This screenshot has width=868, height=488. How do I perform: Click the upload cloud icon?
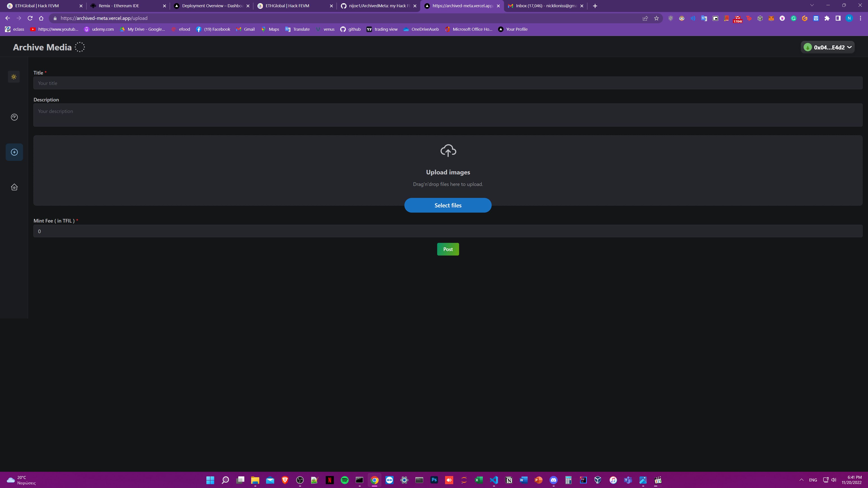(448, 150)
